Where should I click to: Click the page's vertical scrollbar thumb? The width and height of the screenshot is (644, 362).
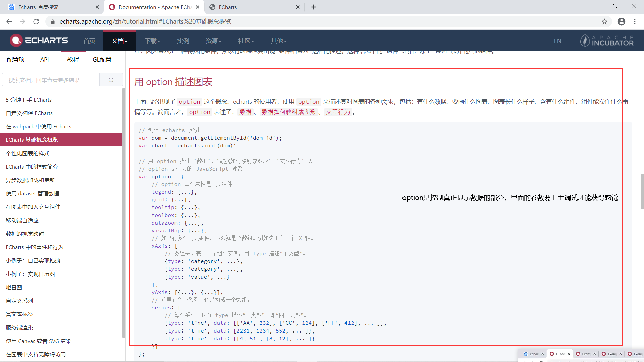(x=642, y=191)
